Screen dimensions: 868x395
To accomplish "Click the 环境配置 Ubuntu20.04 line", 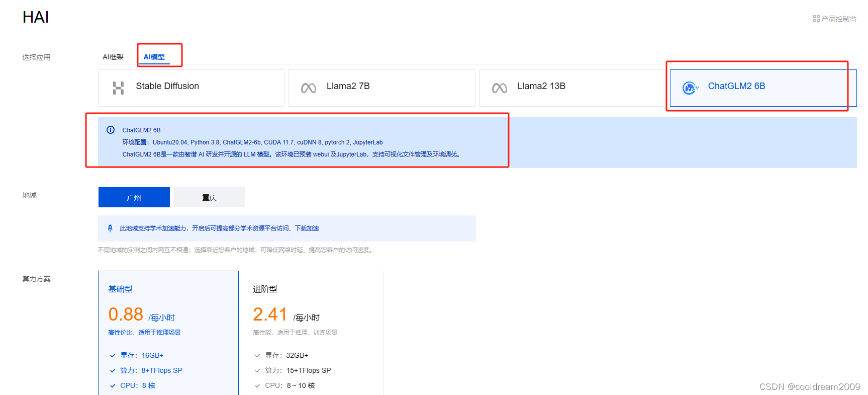I will [x=252, y=142].
